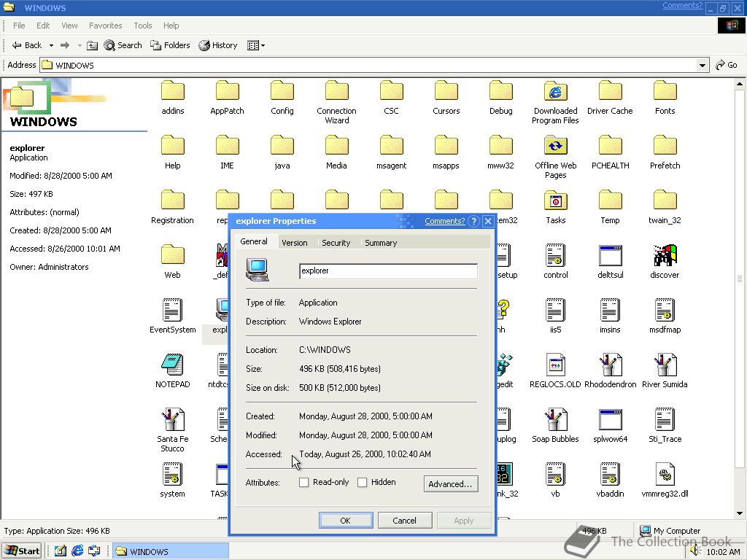Select the General tab
The image size is (747, 560).
[x=254, y=241]
